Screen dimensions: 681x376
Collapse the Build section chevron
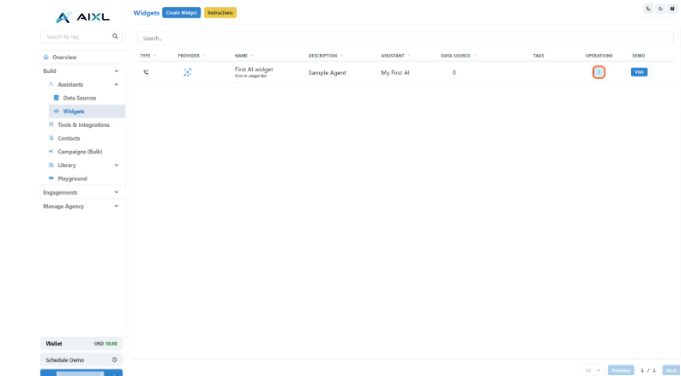(116, 71)
